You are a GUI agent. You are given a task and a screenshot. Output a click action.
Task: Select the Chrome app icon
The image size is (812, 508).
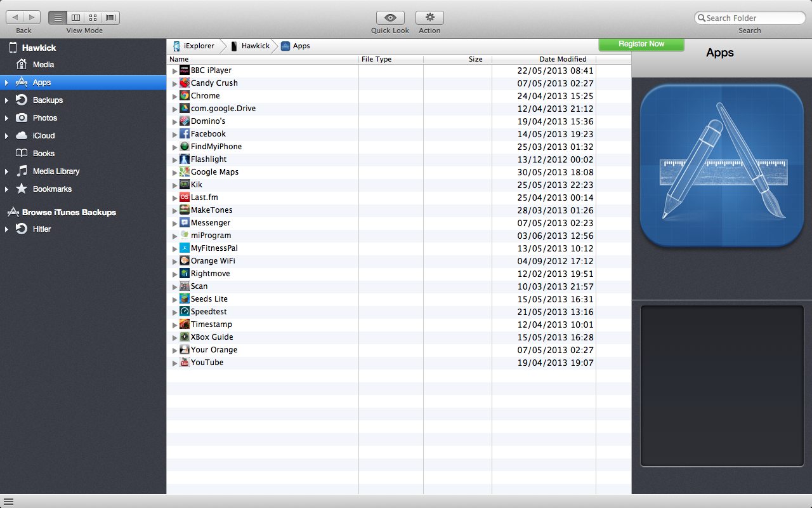(x=185, y=96)
